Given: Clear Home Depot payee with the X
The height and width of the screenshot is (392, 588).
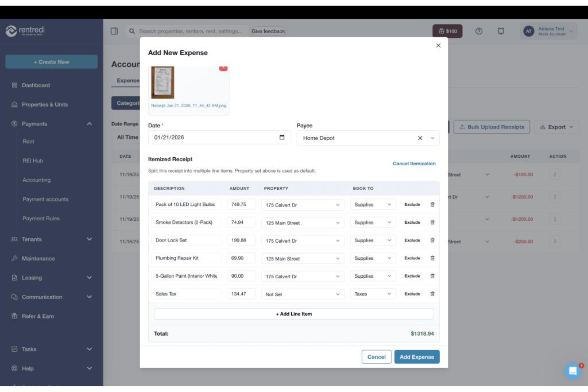Looking at the screenshot, I should click(420, 138).
